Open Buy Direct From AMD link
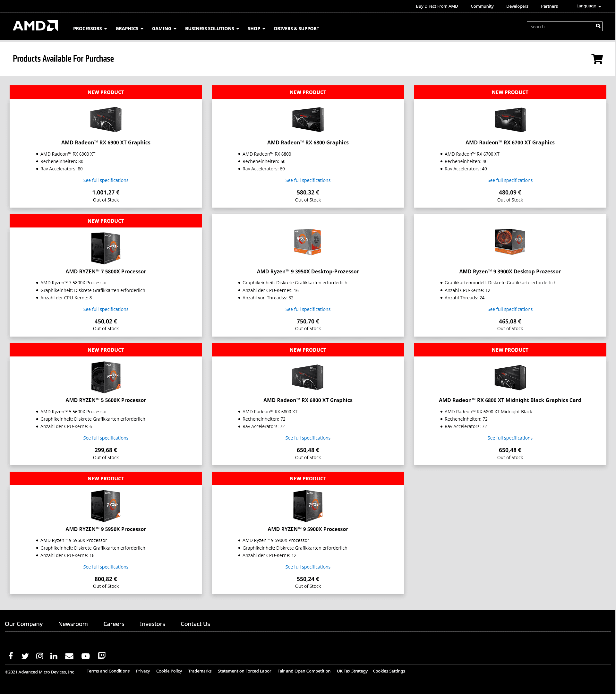The width and height of the screenshot is (616, 694). 437,6
